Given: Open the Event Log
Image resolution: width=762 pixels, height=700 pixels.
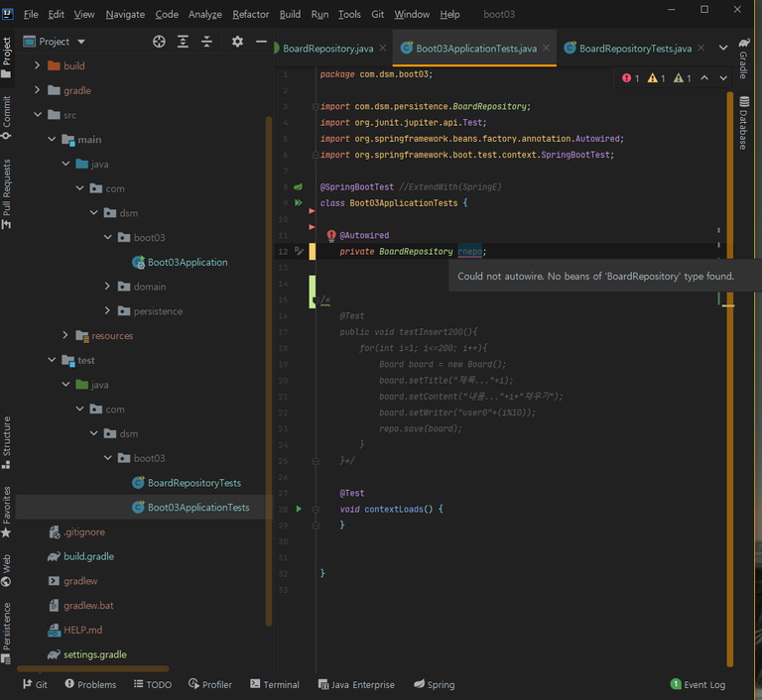Looking at the screenshot, I should tap(698, 684).
